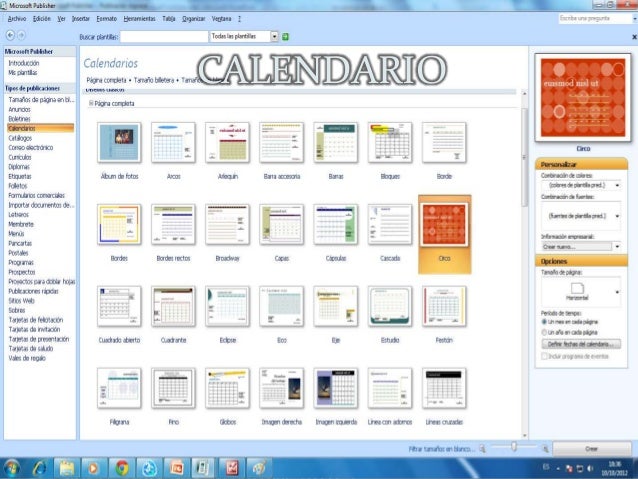Open the Archivo menu
This screenshot has width=638, height=479.
[17, 19]
